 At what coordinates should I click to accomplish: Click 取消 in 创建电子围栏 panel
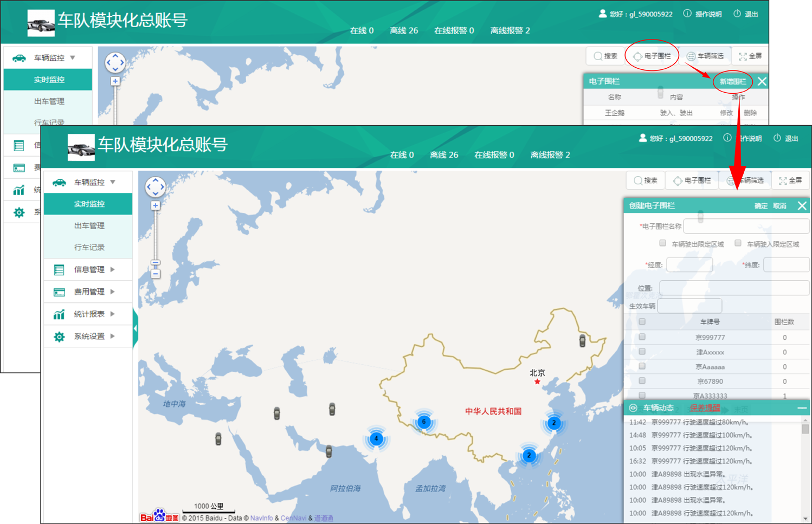(x=779, y=206)
